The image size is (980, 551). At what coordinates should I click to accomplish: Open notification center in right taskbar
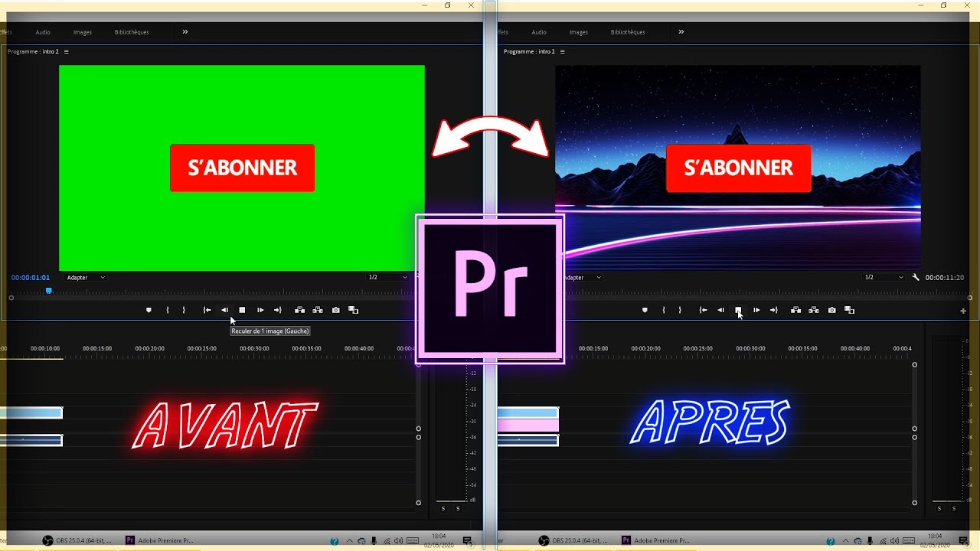point(963,541)
